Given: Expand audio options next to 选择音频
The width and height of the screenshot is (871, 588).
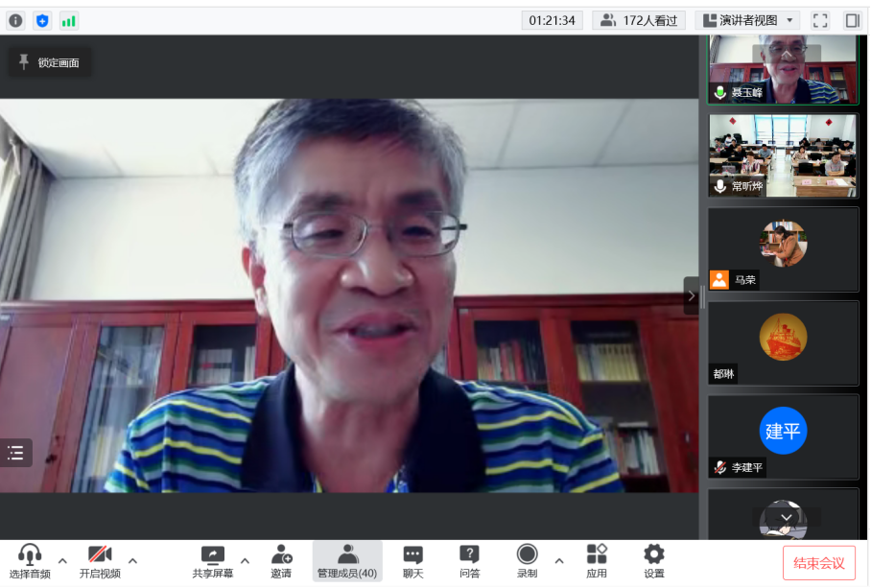Looking at the screenshot, I should (62, 561).
